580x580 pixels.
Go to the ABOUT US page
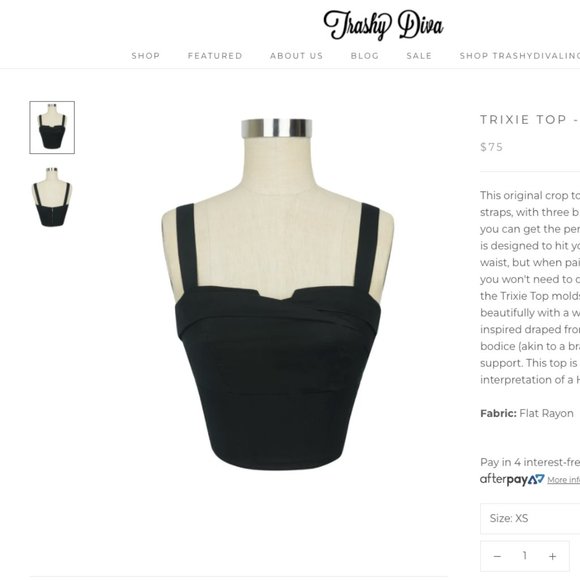(296, 56)
